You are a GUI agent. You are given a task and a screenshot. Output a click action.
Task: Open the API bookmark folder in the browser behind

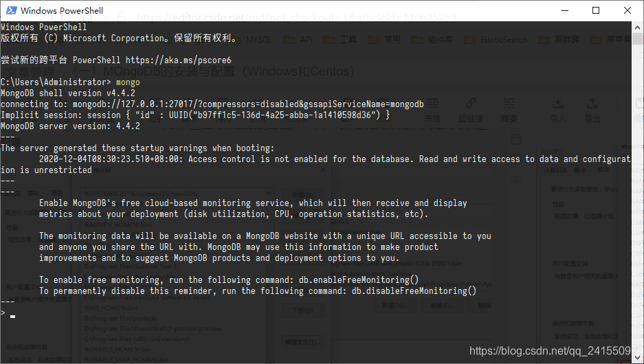298,40
